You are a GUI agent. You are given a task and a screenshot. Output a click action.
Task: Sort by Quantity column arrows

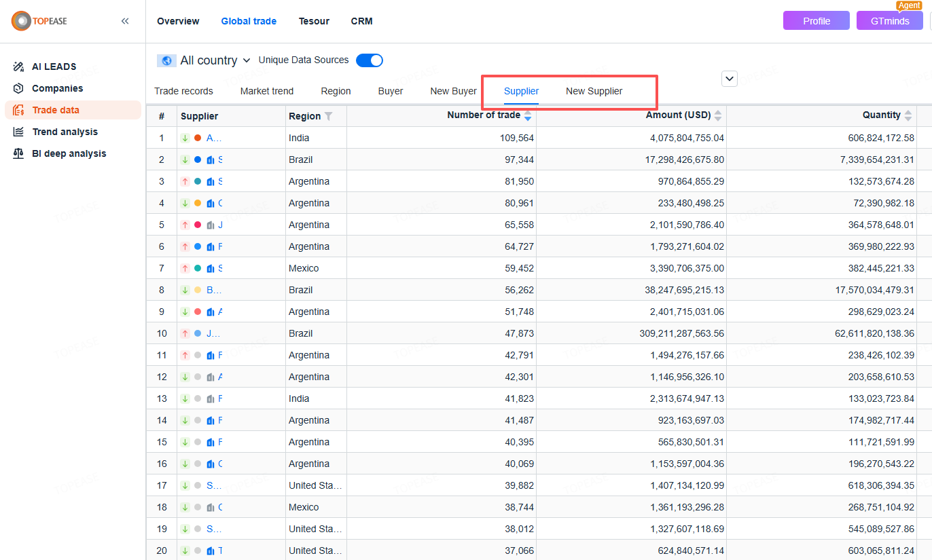point(908,116)
